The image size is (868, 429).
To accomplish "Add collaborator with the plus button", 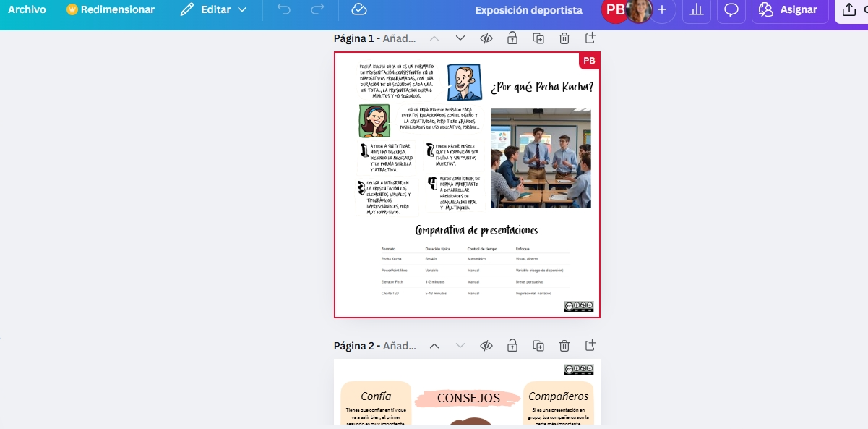I will pyautogui.click(x=662, y=9).
